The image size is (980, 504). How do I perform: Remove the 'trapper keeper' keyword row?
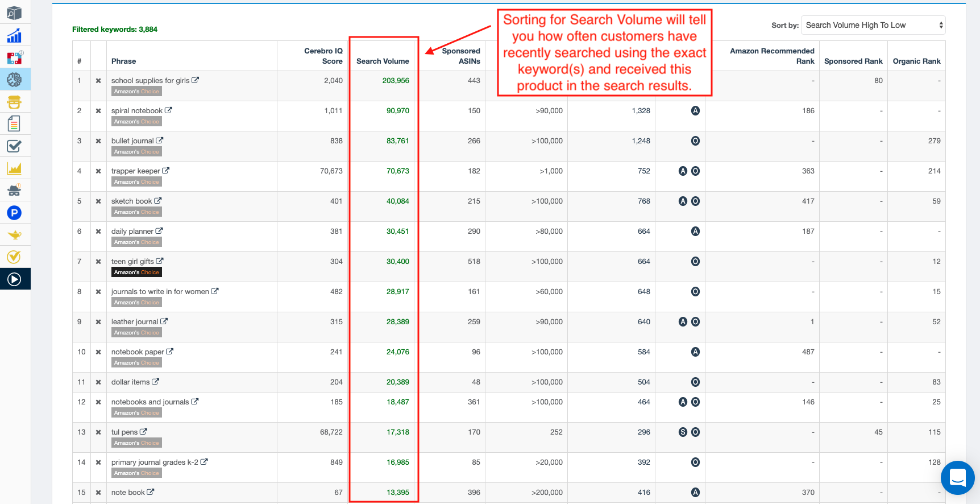(x=98, y=171)
